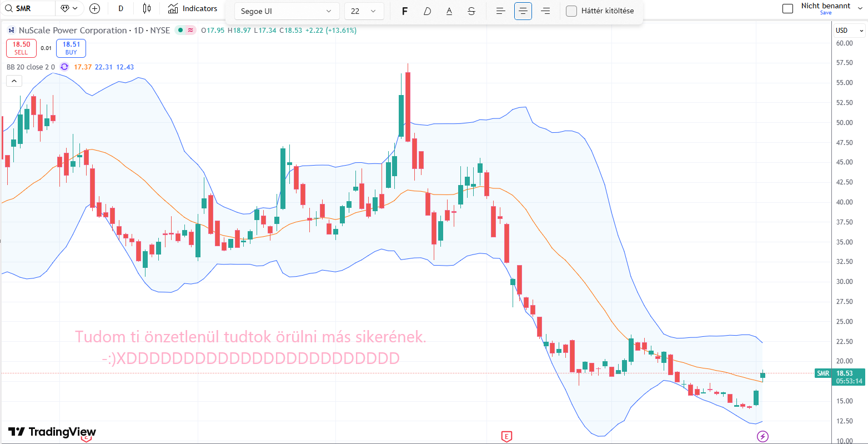This screenshot has height=444, width=868.
Task: Open the font size 22 dropdown
Action: pyautogui.click(x=364, y=11)
